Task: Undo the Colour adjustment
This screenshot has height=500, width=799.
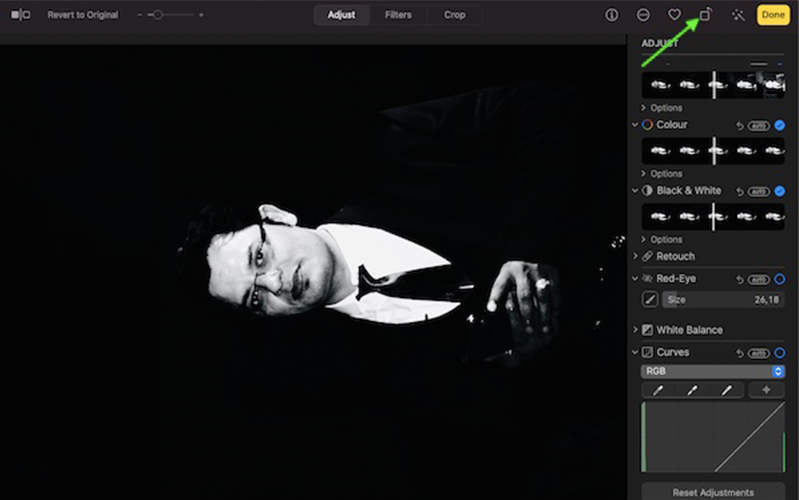Action: [739, 125]
